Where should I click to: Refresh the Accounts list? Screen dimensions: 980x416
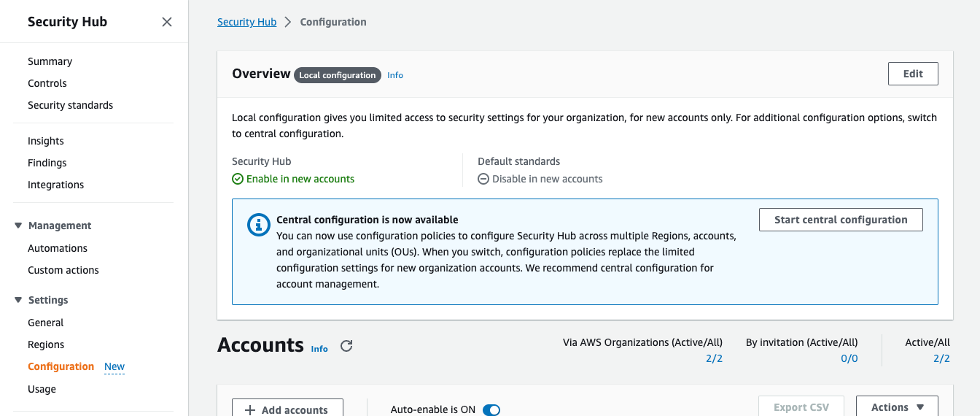click(346, 346)
